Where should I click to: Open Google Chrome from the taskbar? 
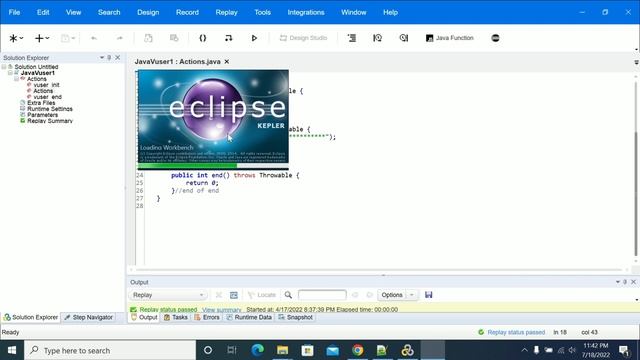click(358, 350)
